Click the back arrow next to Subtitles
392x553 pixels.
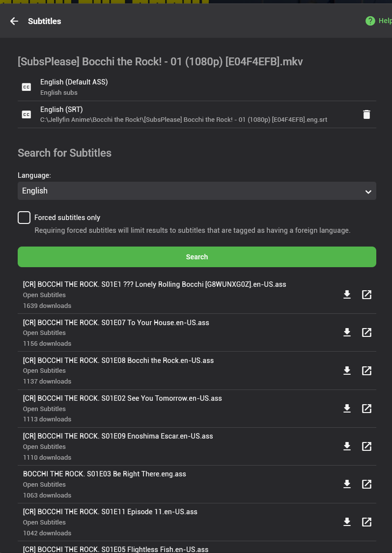[14, 21]
